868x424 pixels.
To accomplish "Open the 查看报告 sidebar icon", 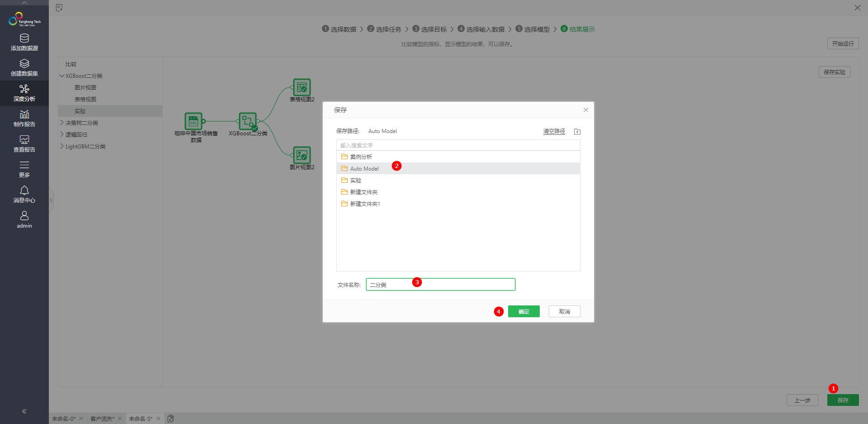I will [24, 140].
